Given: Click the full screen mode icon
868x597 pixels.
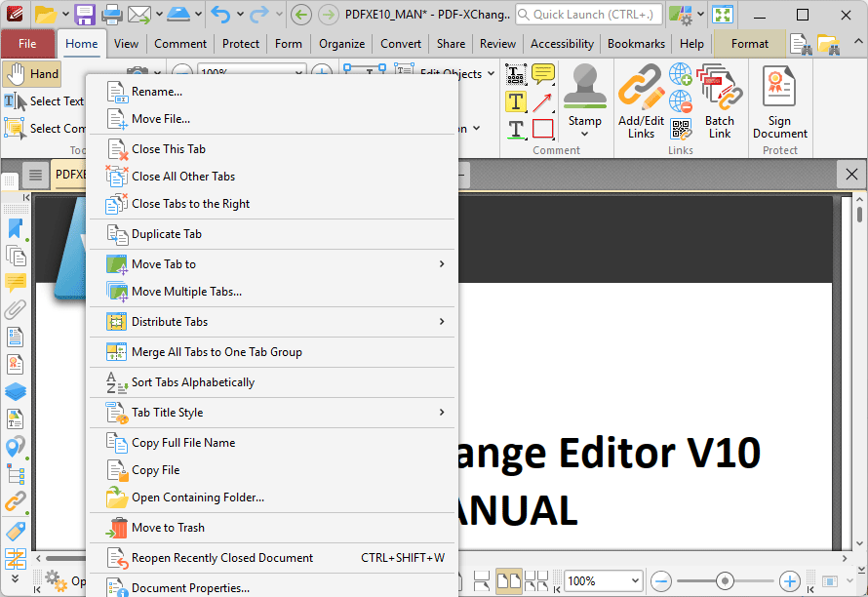Looking at the screenshot, I should [x=723, y=15].
